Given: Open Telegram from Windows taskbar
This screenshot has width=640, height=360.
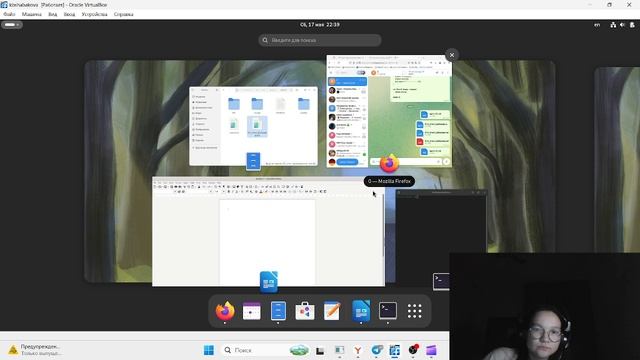Looking at the screenshot, I should [x=377, y=350].
